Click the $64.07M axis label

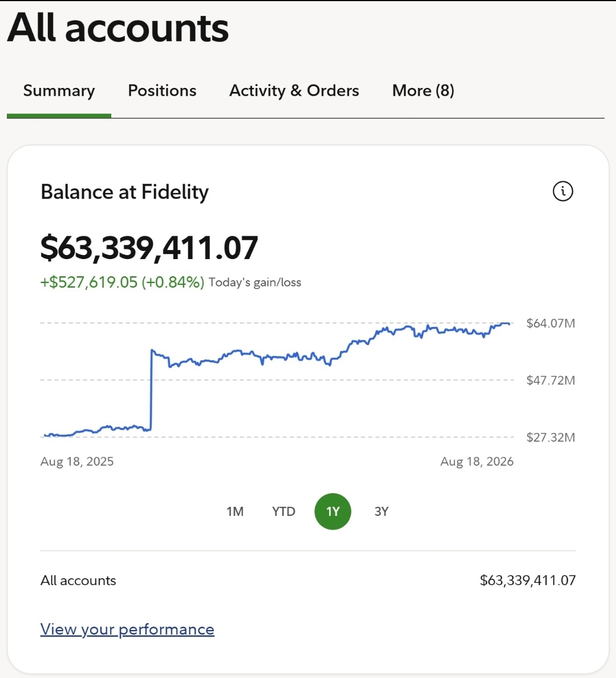(551, 323)
